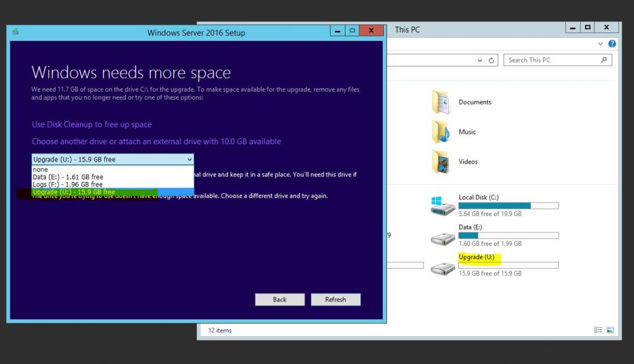The height and width of the screenshot is (364, 634).
Task: Open 'Use Disk Cleanup to free up space'
Action: pyautogui.click(x=92, y=124)
